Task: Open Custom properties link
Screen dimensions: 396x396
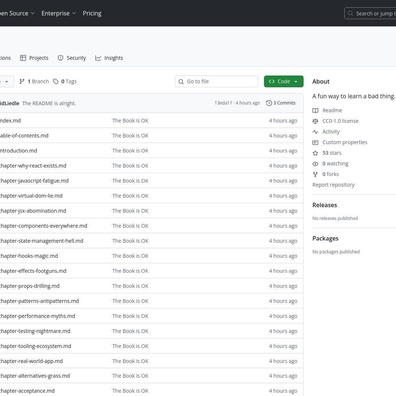Action: point(345,142)
